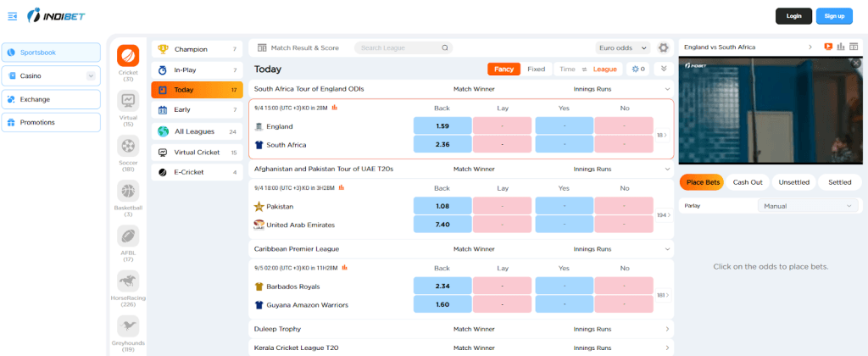Expand Kerala Cricket League T20
This screenshot has height=356, width=868.
pos(667,348)
